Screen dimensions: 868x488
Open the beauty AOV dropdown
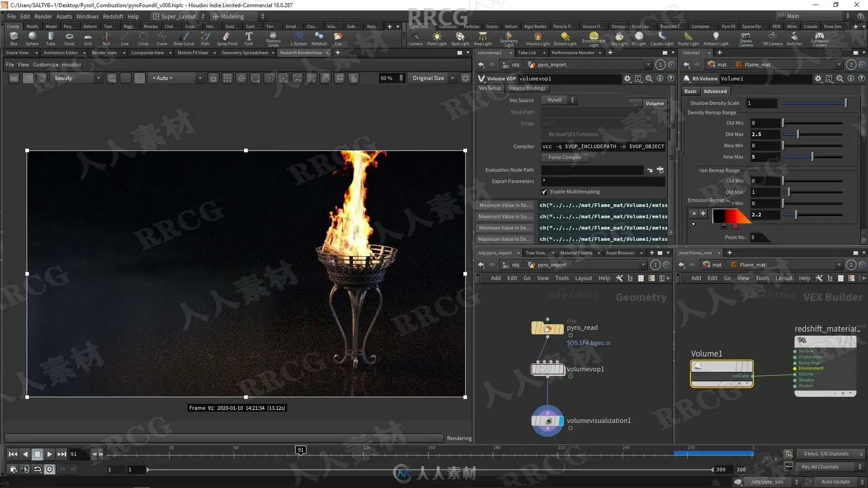[77, 78]
